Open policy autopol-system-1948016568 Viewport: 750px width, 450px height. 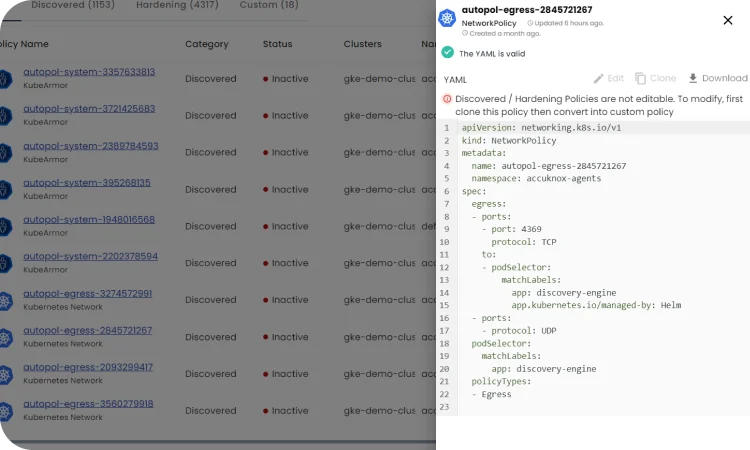coord(89,219)
